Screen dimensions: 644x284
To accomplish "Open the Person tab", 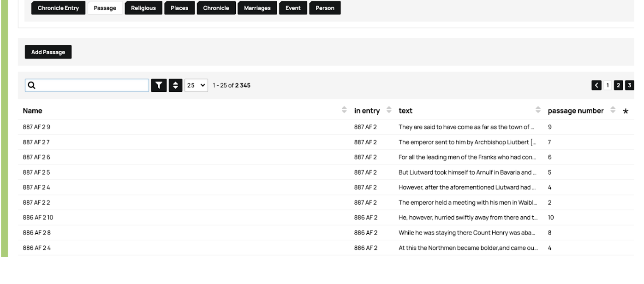I will 325,8.
